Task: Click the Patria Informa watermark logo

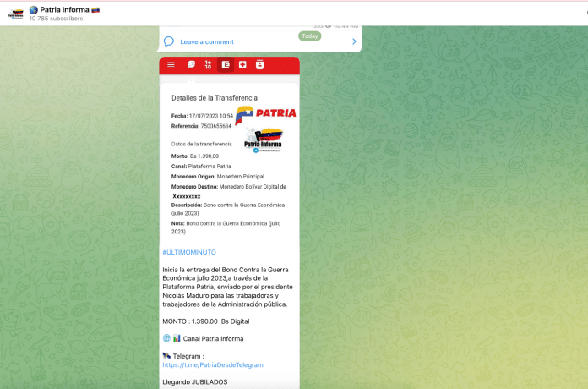Action: [264, 141]
